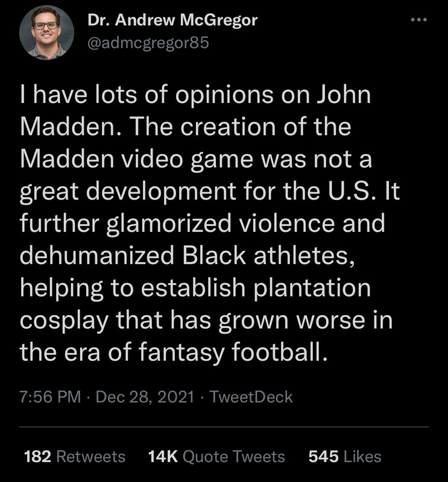Open the Dr. Andrew McGregor display name
448x482 pixels.
172,20
